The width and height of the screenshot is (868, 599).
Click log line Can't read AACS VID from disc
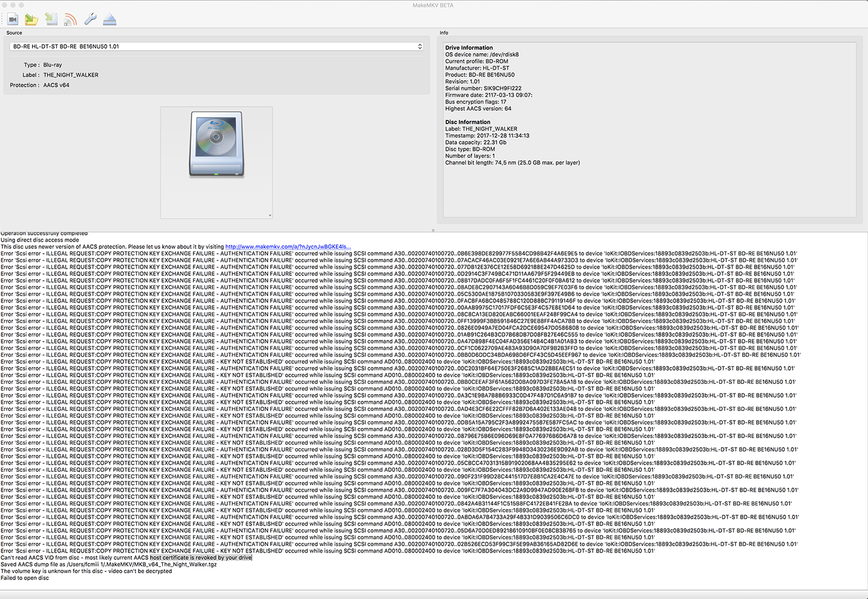126,558
